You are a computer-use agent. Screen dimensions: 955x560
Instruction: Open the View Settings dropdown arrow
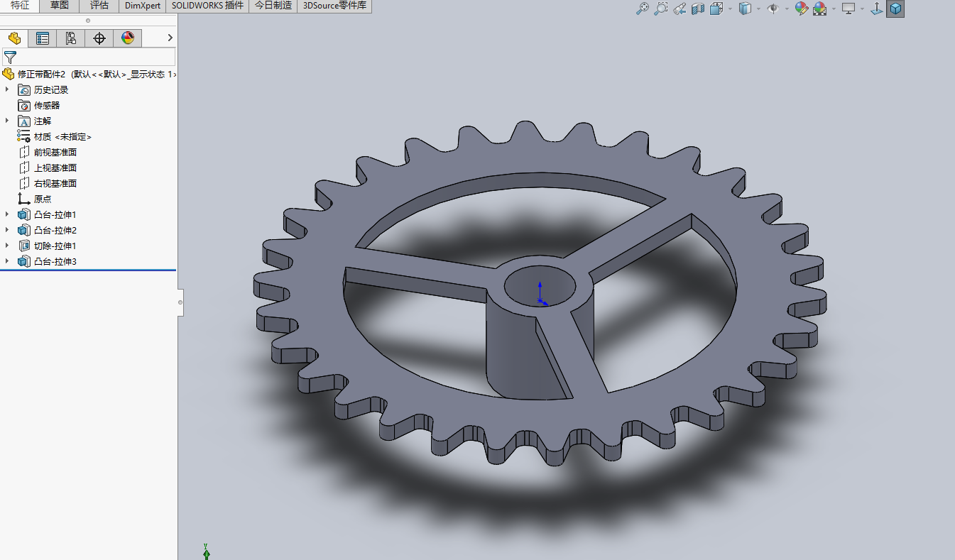[x=862, y=9]
